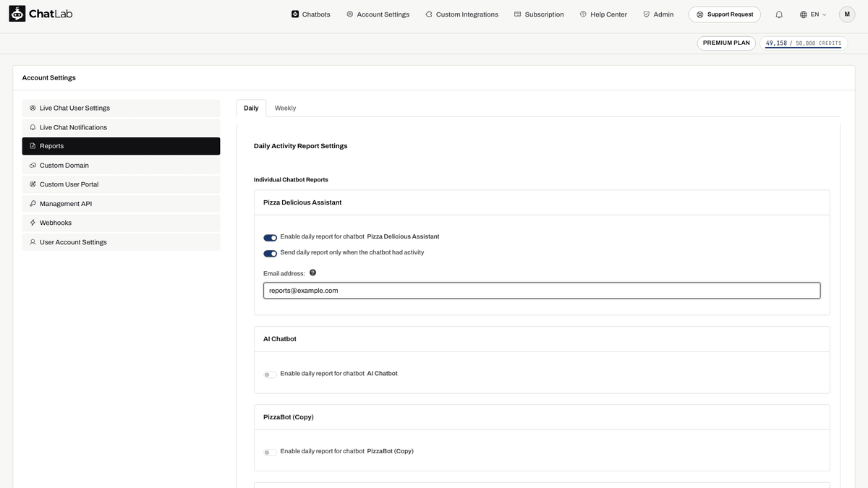Click the Custom User Portal icon
868x488 pixels.
pos(33,184)
